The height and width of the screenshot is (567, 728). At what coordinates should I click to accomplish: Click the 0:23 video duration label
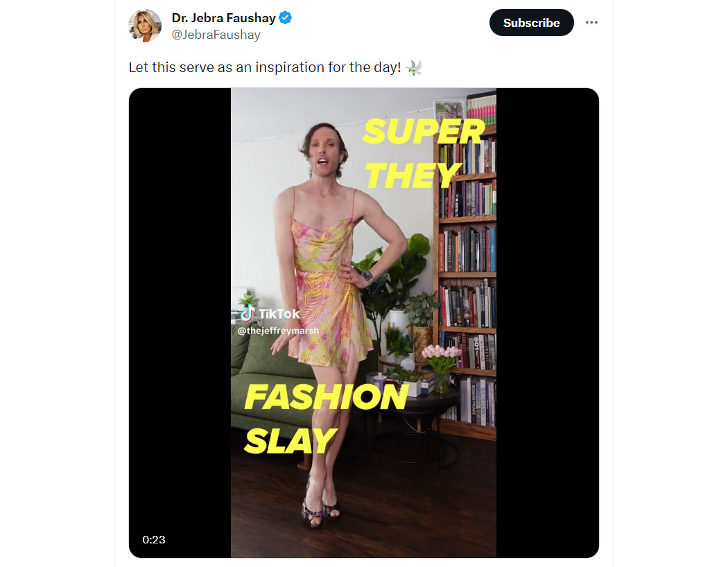154,540
